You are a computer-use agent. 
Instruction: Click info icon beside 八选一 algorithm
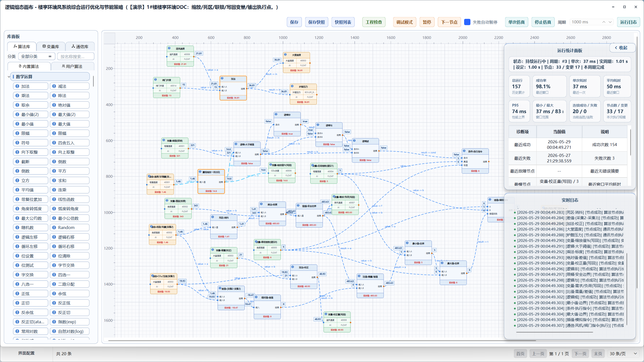pos(17,284)
